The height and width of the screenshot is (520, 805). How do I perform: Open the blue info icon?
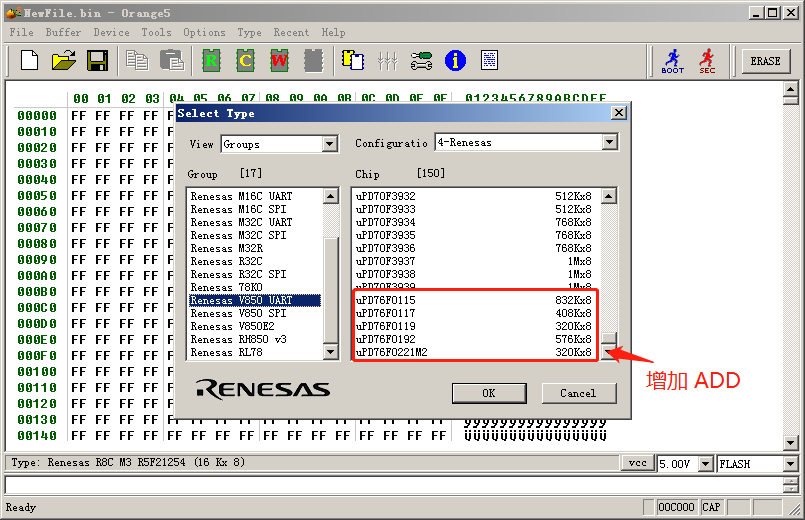point(455,61)
